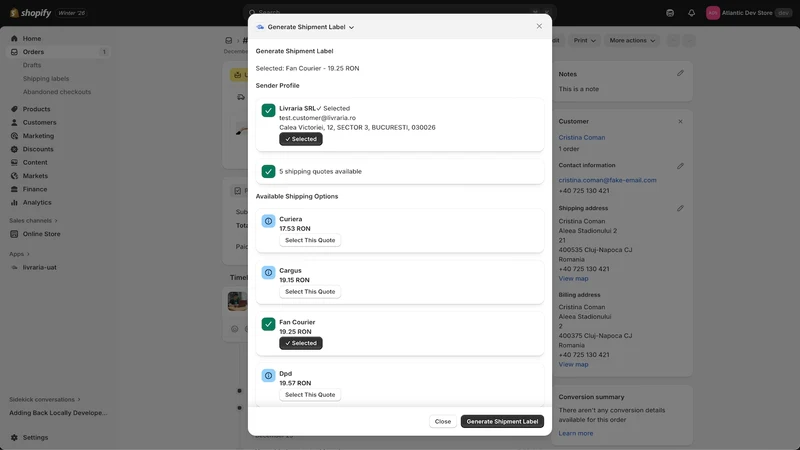Viewport: 800px width, 450px height.
Task: Click the Cargus quote info icon
Action: click(268, 272)
